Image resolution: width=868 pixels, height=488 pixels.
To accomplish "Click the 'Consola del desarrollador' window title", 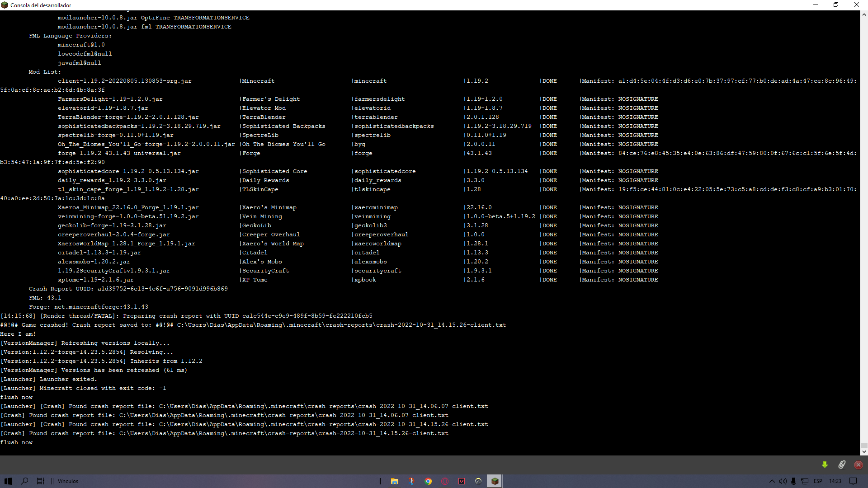I will (41, 5).
